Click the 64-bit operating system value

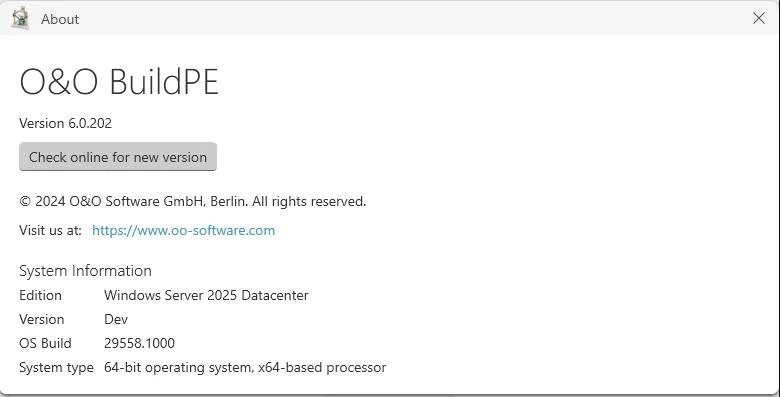click(x=245, y=368)
